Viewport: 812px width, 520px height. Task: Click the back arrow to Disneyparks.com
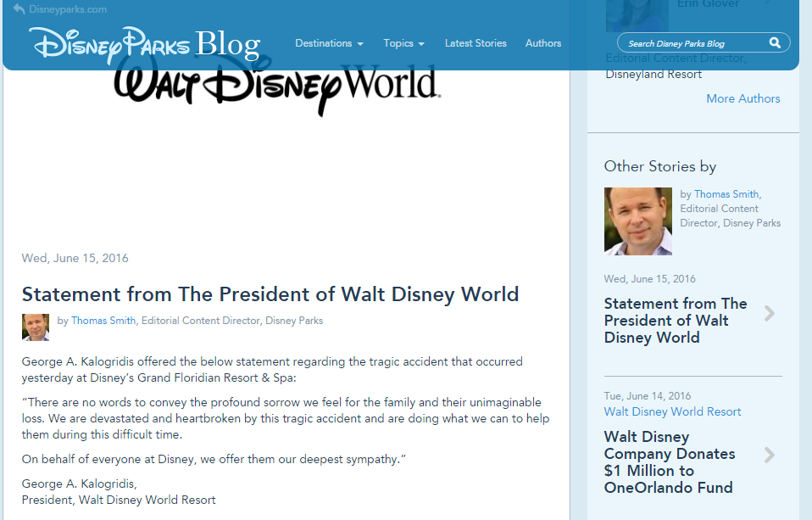19,9
